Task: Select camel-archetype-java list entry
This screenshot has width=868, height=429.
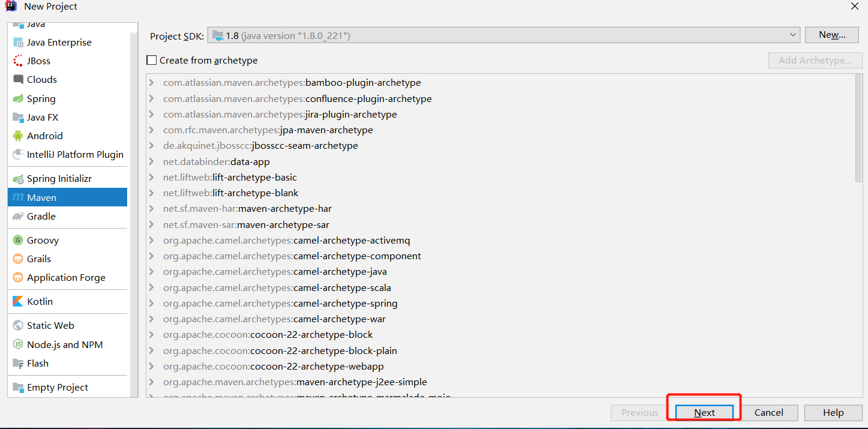Action: pos(275,272)
